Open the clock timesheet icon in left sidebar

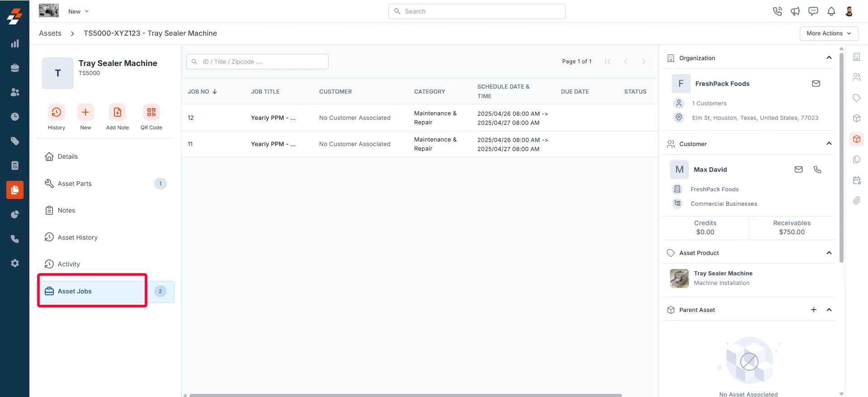[x=15, y=117]
